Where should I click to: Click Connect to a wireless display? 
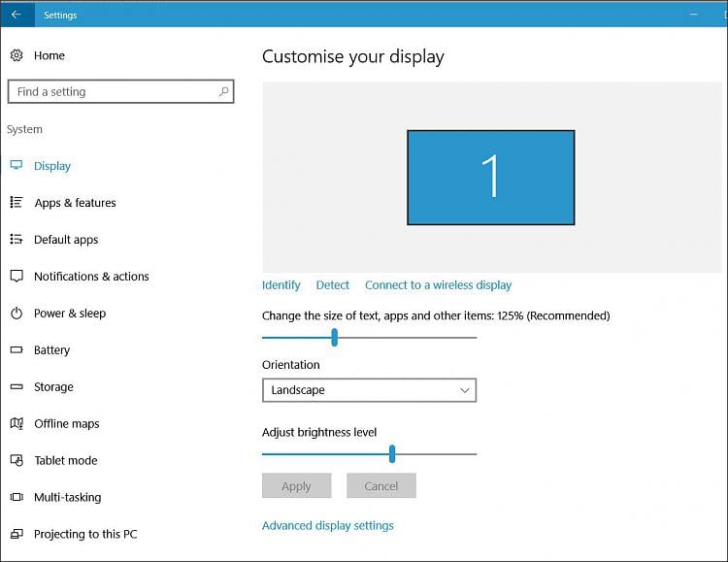[438, 284]
